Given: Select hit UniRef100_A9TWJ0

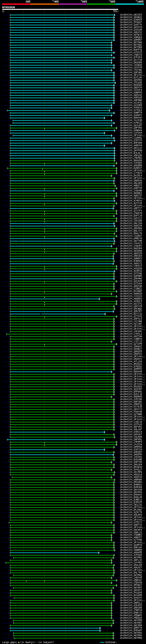Looking at the screenshot, I should pos(131,35).
